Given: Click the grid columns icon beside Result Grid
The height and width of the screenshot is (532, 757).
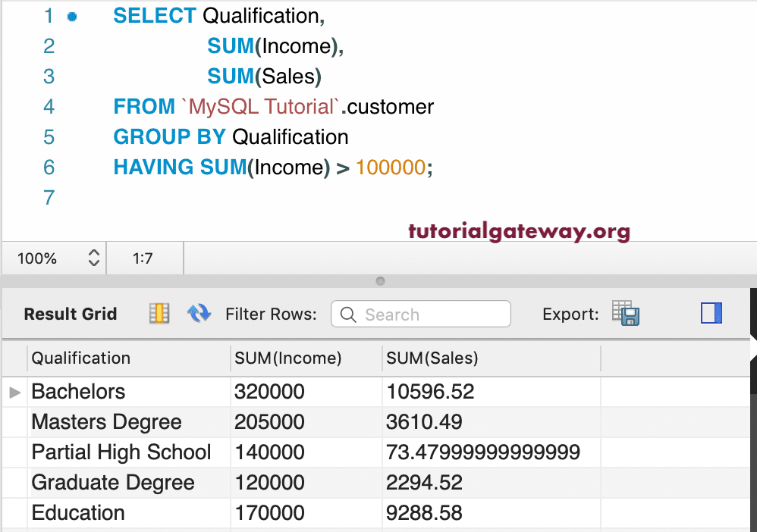Looking at the screenshot, I should tap(159, 314).
